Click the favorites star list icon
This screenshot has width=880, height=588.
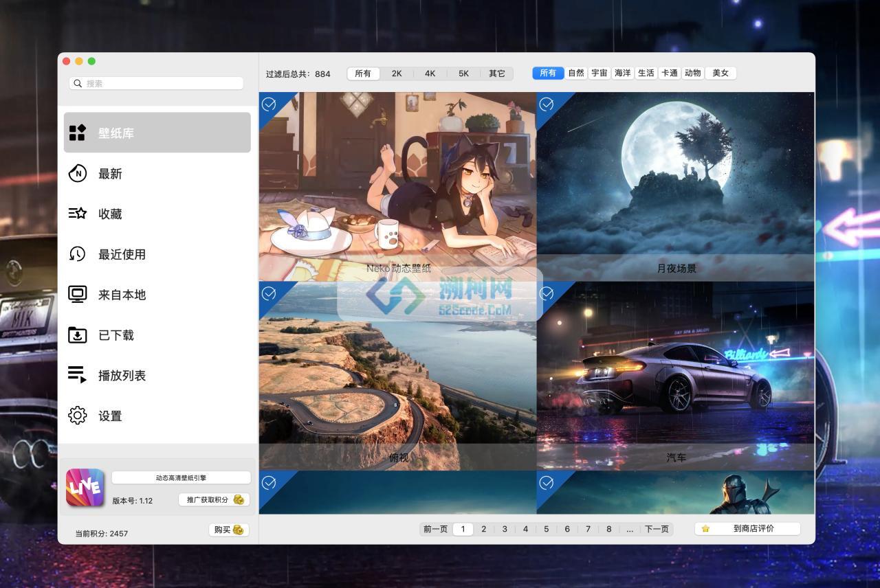(x=77, y=214)
